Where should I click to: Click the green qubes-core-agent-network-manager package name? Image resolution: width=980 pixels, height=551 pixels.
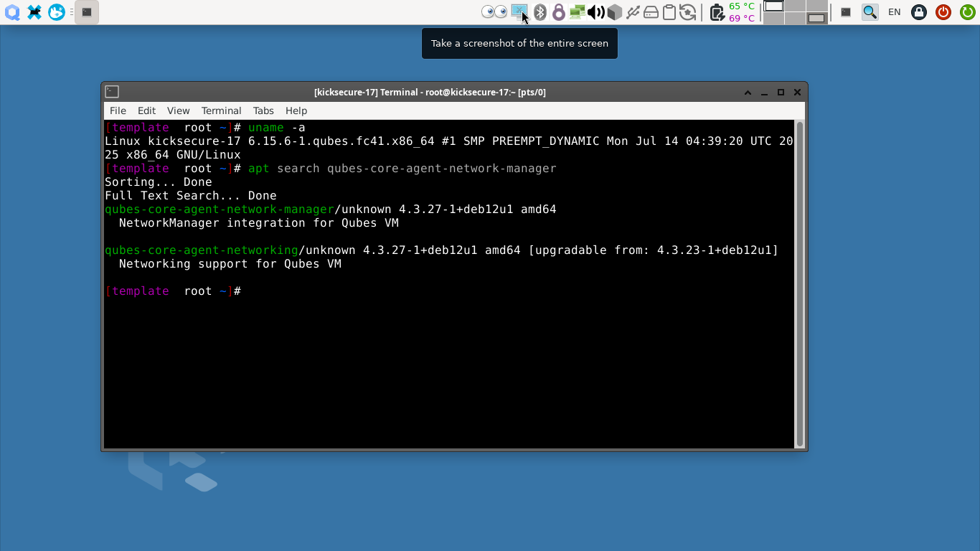220,209
